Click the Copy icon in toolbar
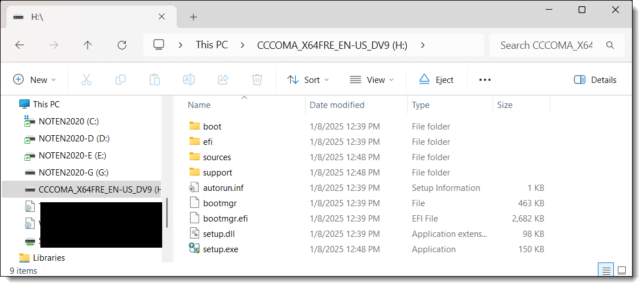The height and width of the screenshot is (288, 644). pyautogui.click(x=121, y=80)
